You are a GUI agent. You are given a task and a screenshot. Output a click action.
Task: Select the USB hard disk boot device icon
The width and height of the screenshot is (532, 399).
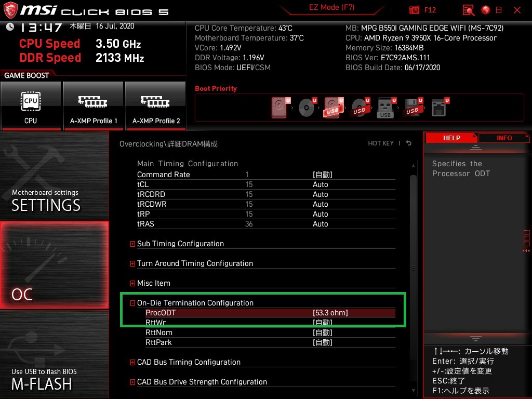[334, 108]
